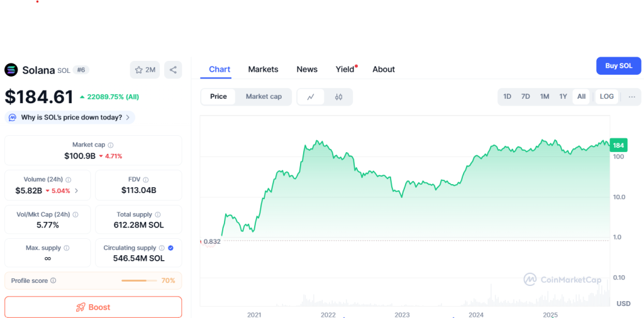Click the Market cap info icon

(111, 145)
